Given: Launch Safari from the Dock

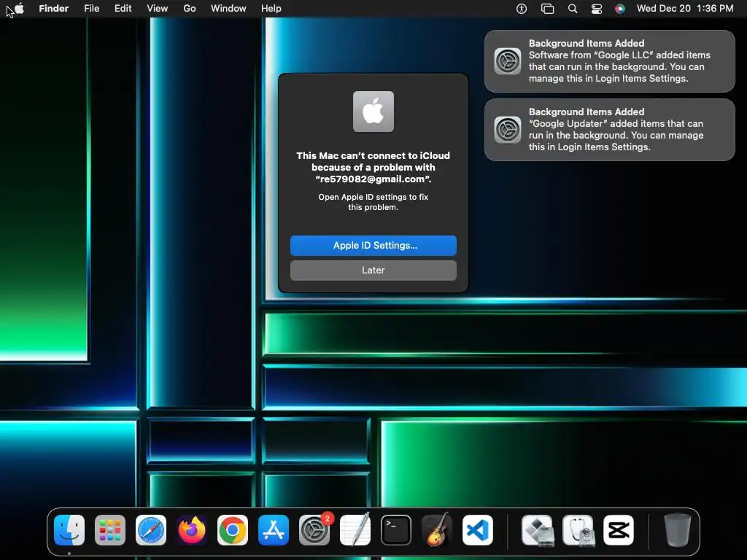Looking at the screenshot, I should click(151, 530).
